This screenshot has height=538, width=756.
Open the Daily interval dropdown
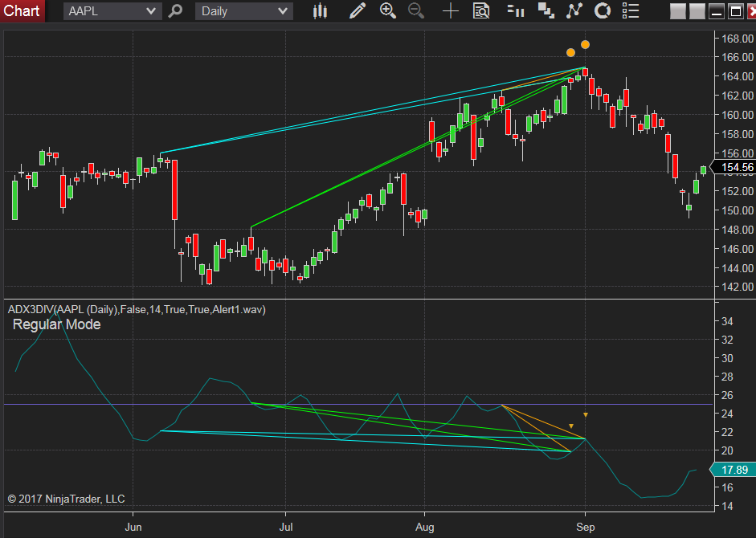pos(245,11)
